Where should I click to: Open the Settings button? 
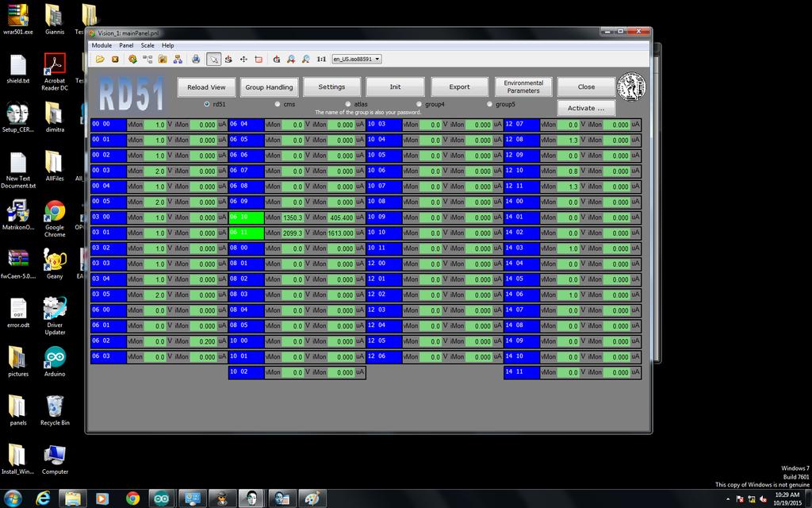tap(332, 87)
